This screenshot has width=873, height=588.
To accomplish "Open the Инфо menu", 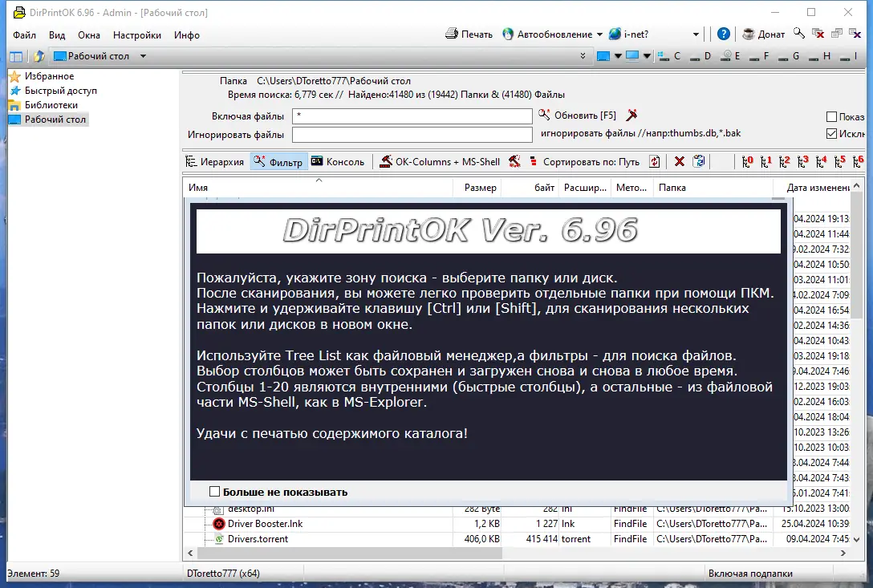I will tap(186, 35).
